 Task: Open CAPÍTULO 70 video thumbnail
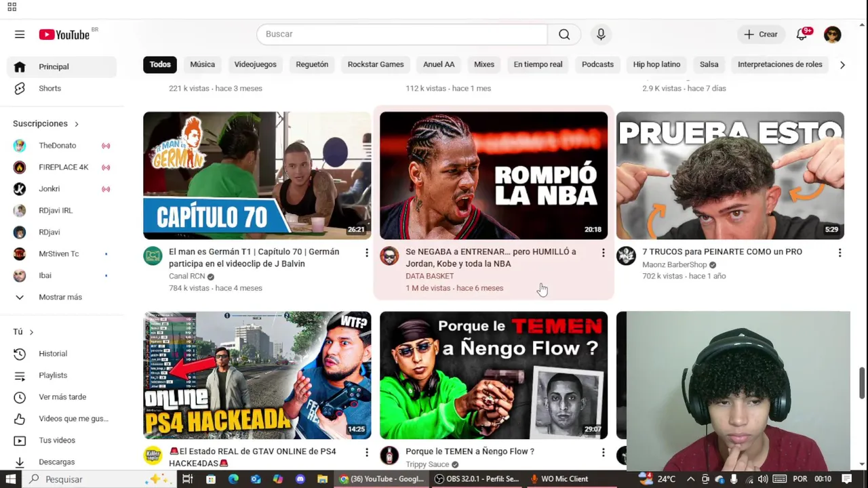click(x=257, y=176)
